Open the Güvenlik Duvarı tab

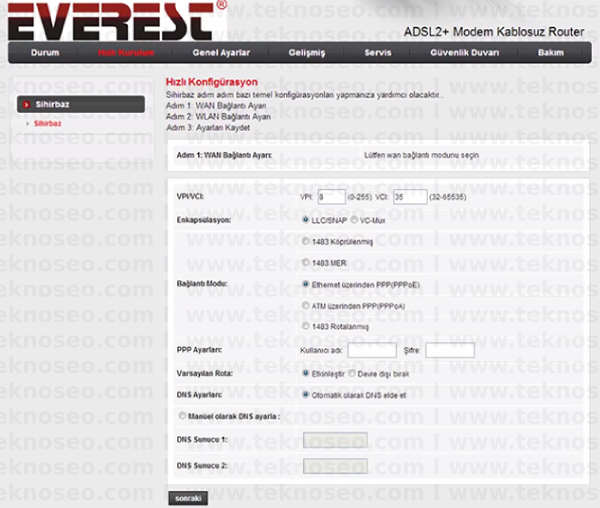tap(465, 53)
